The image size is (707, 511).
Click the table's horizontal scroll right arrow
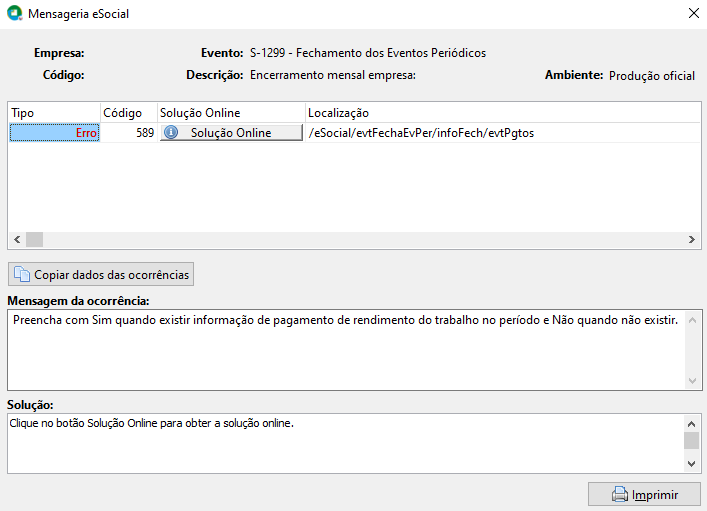coord(692,239)
